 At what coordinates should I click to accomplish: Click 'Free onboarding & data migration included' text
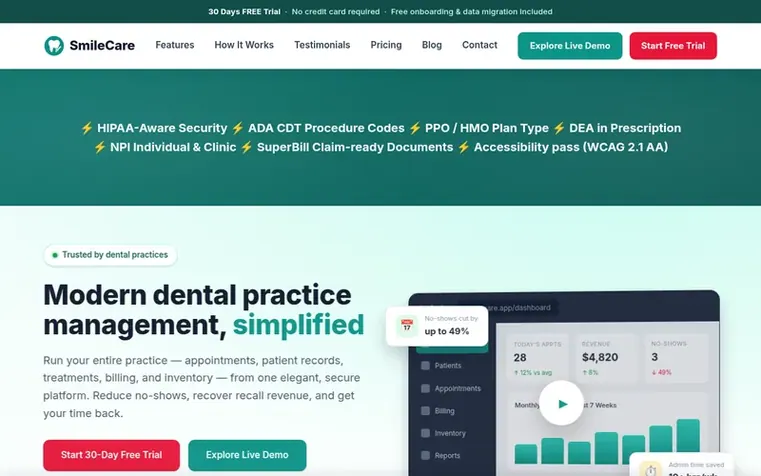coord(472,12)
